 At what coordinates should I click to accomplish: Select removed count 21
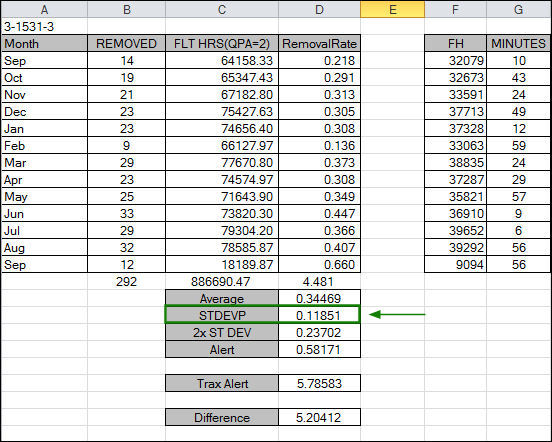click(x=126, y=94)
